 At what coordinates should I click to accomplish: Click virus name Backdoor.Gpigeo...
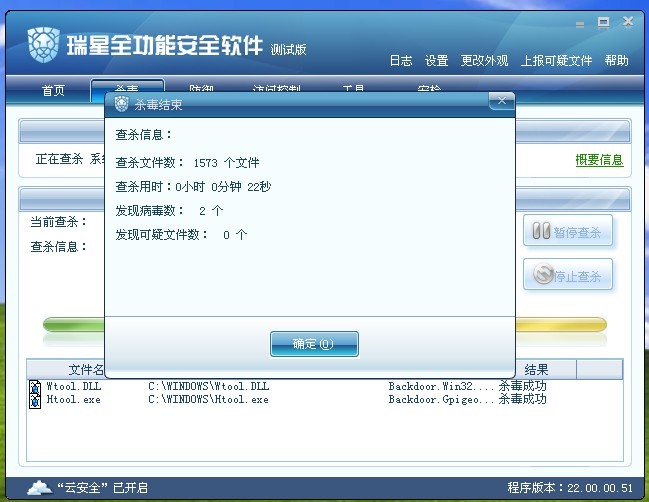441,400
